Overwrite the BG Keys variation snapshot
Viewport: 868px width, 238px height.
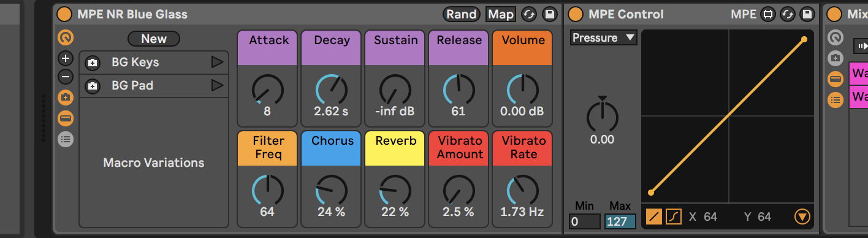[x=93, y=63]
